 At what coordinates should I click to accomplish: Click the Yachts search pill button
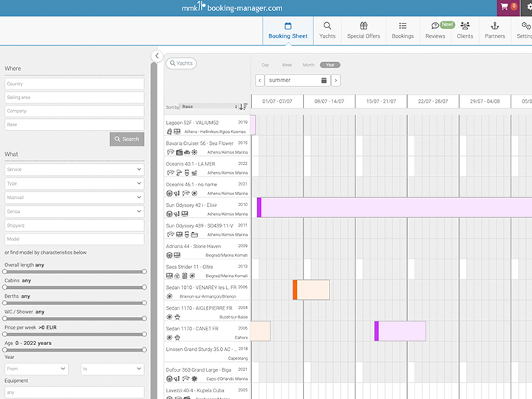181,63
